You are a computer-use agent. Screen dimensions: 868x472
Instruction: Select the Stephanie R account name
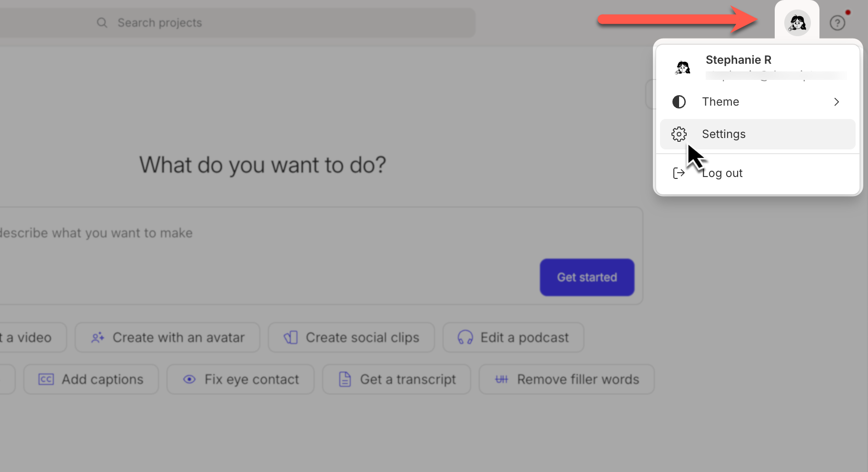(x=738, y=60)
